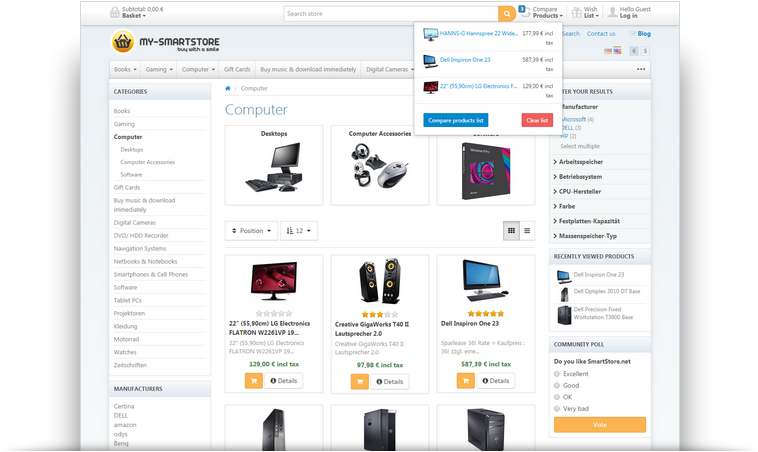Click the guest user avatar icon
758x452 pixels.
612,12
